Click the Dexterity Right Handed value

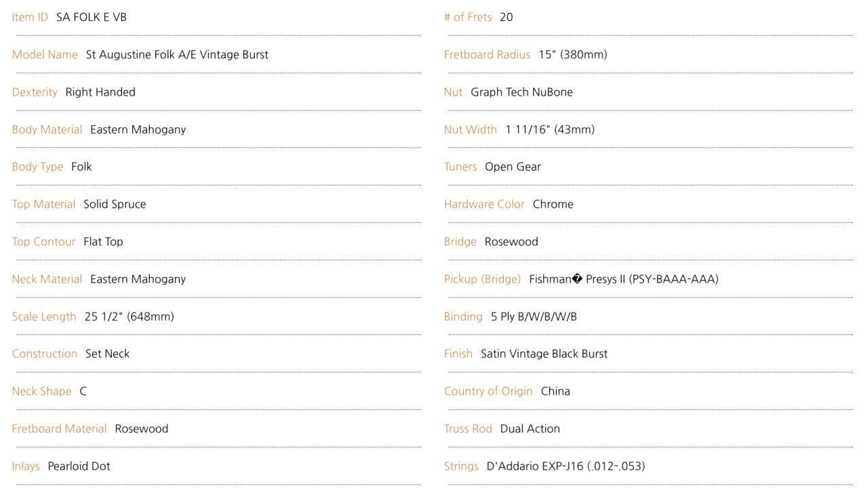pos(100,92)
